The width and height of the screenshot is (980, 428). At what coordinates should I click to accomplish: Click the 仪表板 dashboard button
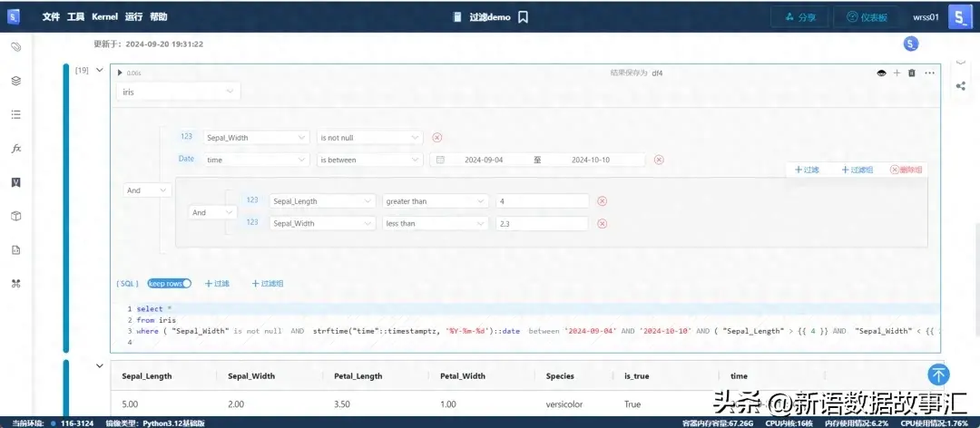pyautogui.click(x=867, y=17)
